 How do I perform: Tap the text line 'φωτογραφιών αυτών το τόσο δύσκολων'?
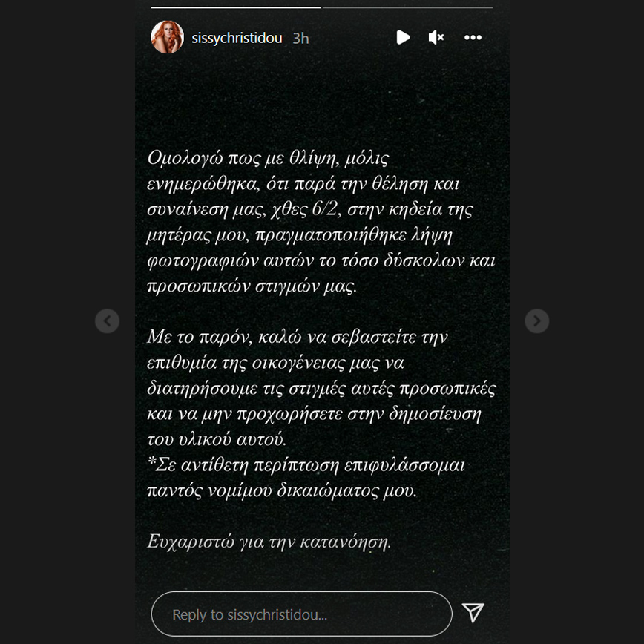[x=321, y=261]
